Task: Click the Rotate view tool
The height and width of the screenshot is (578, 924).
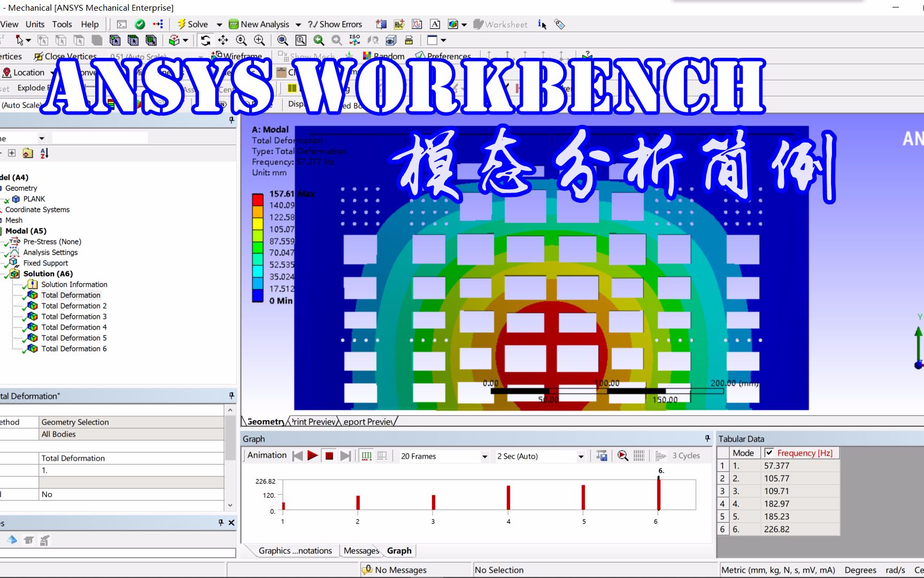Action: coord(205,40)
